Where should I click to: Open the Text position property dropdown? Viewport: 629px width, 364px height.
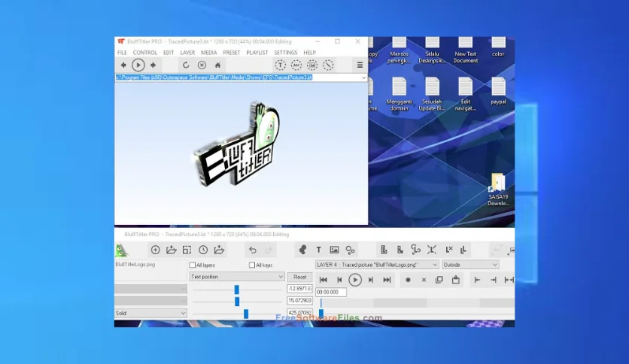[x=237, y=277]
